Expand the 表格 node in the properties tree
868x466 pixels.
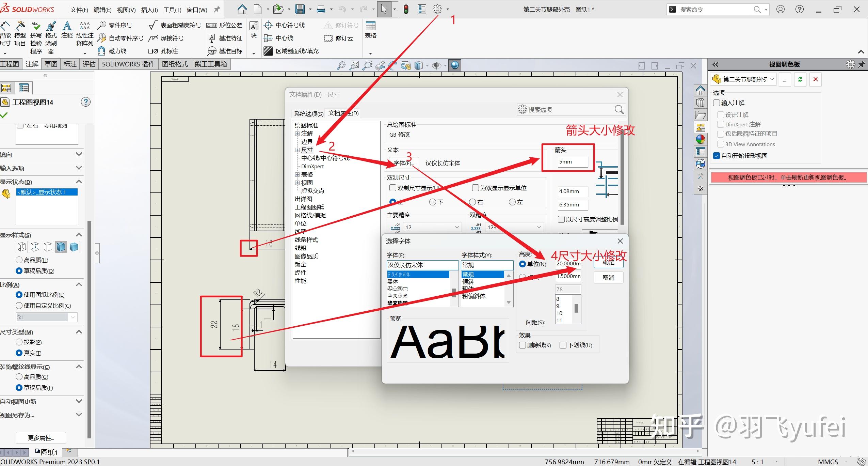(298, 174)
